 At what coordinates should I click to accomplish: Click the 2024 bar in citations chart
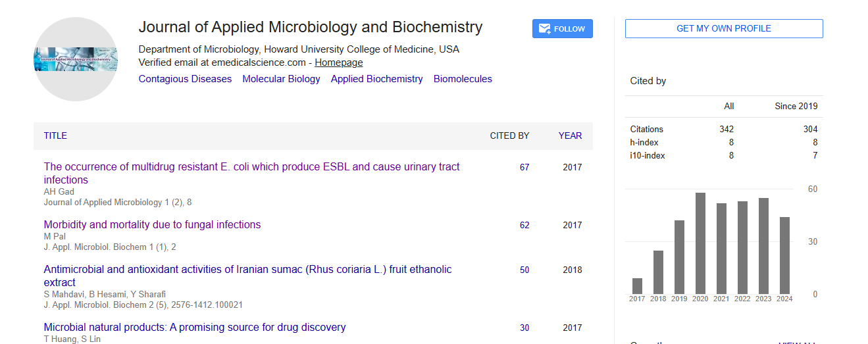(784, 255)
